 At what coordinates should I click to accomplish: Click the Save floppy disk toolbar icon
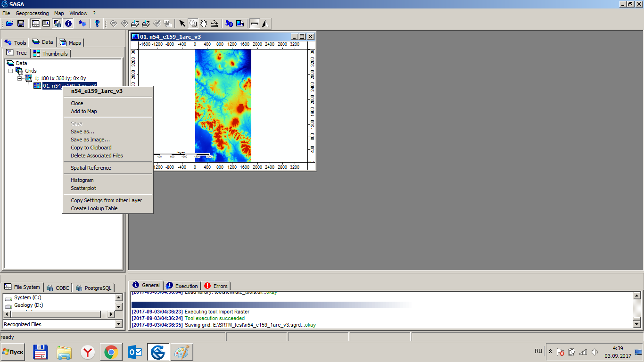(x=21, y=24)
